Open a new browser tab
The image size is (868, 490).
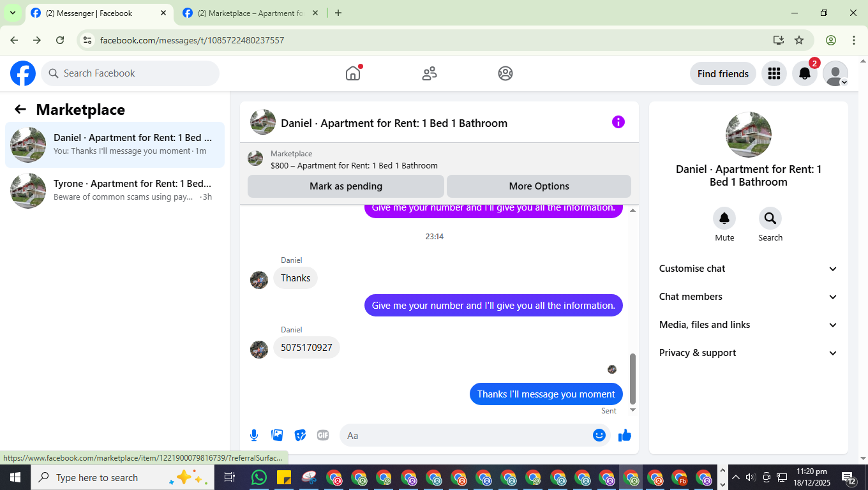tap(338, 13)
